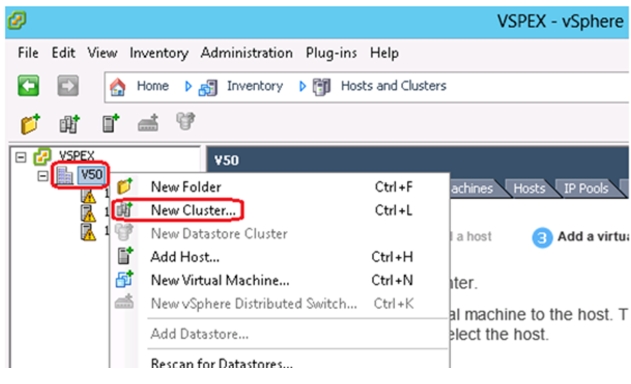
Task: Click the green back navigation arrow
Action: click(x=28, y=85)
